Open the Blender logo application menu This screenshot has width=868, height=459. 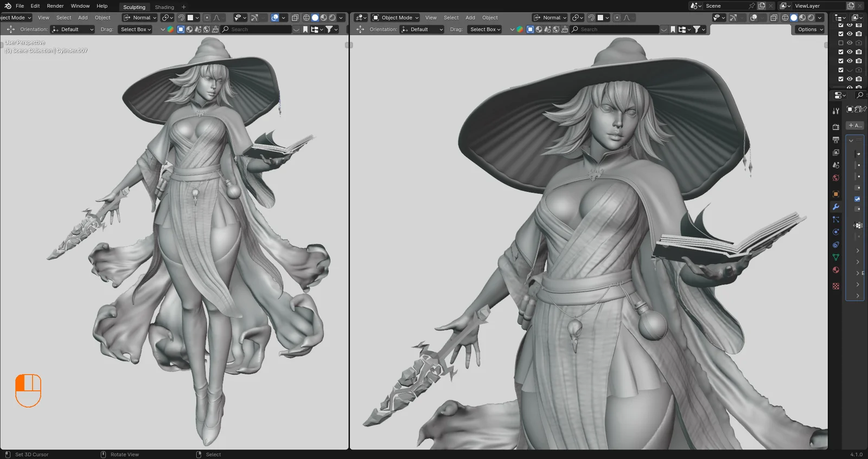coord(8,6)
